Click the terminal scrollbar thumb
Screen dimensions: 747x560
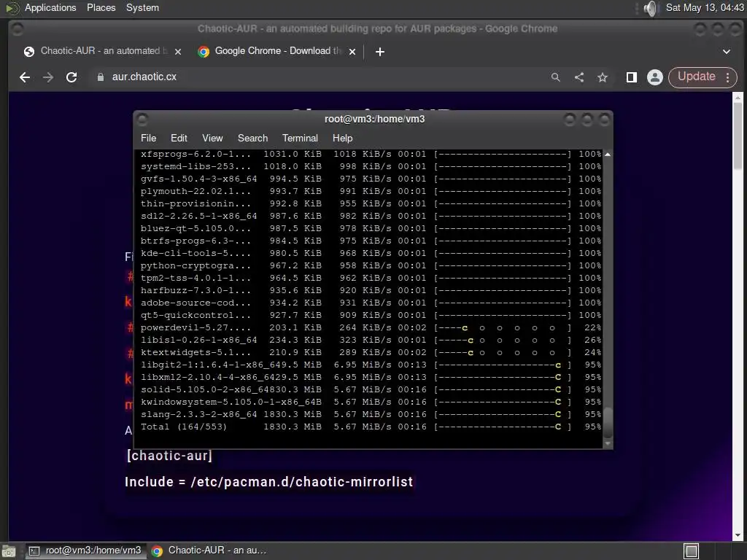(608, 422)
